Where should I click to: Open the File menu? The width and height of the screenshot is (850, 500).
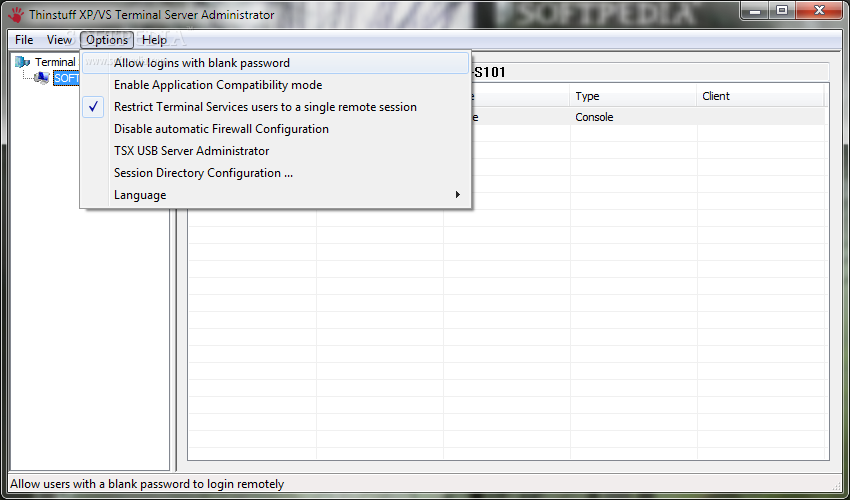click(x=24, y=40)
